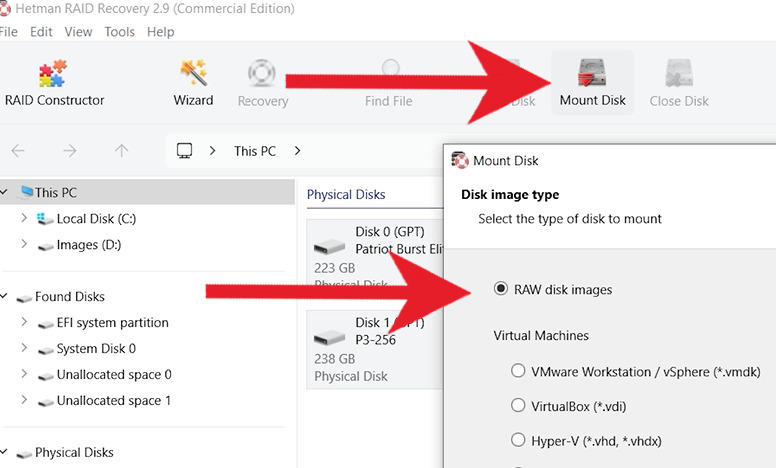Screen dimensions: 776x468
Task: Select the VirtualBox (*.vdi) option
Action: 518,405
